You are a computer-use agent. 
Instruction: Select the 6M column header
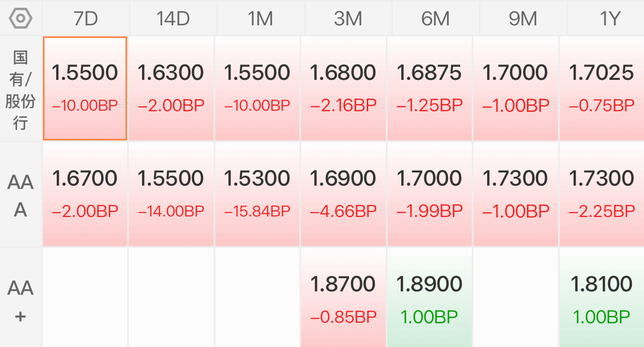(435, 19)
